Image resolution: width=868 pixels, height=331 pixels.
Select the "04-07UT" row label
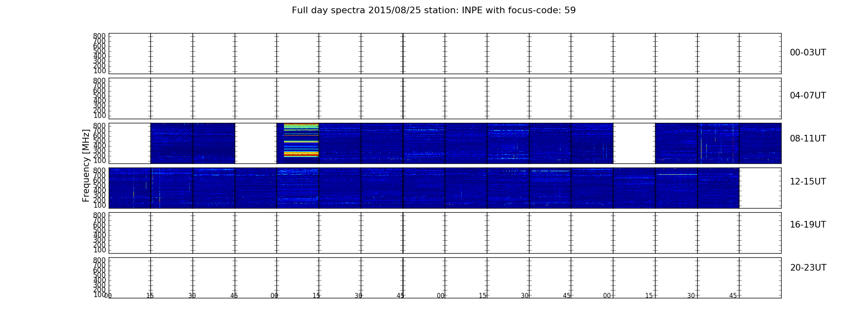pyautogui.click(x=808, y=96)
